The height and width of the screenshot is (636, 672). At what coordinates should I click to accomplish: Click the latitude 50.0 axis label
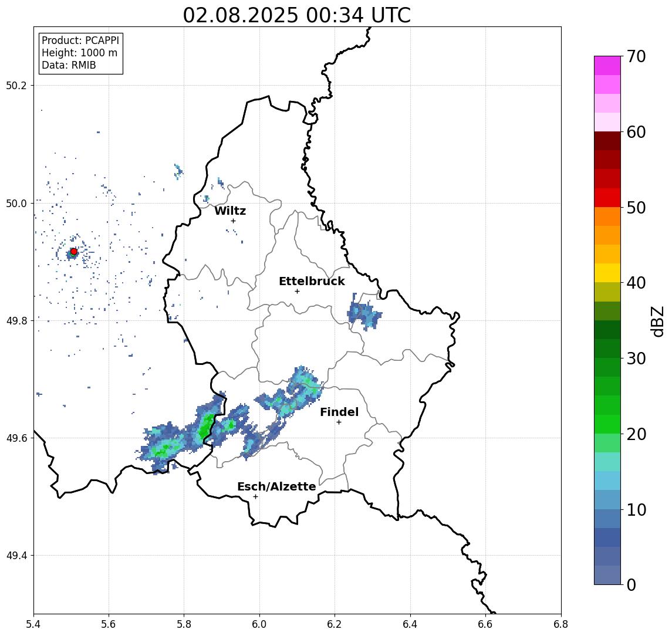pyautogui.click(x=16, y=203)
